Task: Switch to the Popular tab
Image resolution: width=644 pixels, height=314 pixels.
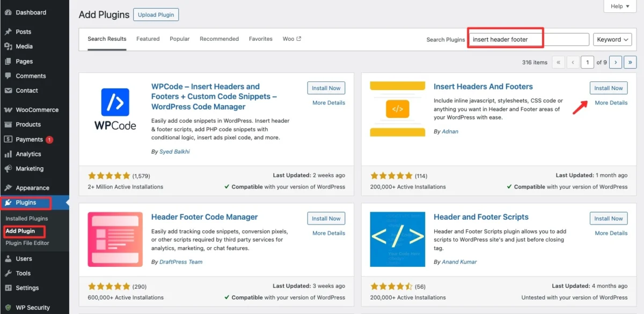Action: point(180,39)
